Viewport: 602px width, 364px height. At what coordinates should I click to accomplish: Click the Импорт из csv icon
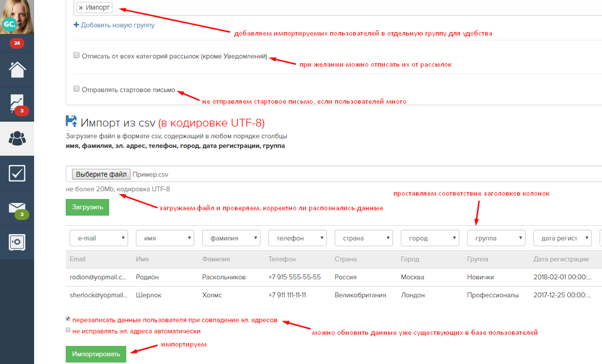coord(72,121)
